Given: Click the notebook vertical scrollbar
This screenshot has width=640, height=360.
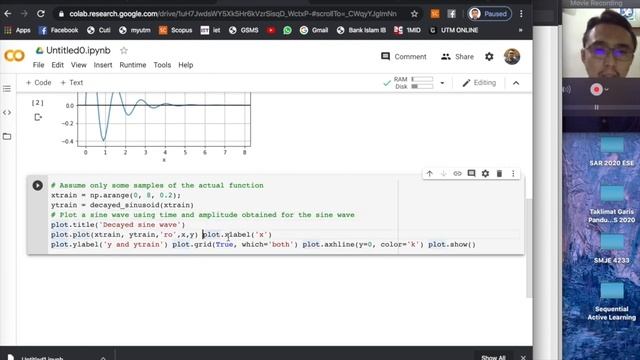Looking at the screenshot, I should [529, 248].
